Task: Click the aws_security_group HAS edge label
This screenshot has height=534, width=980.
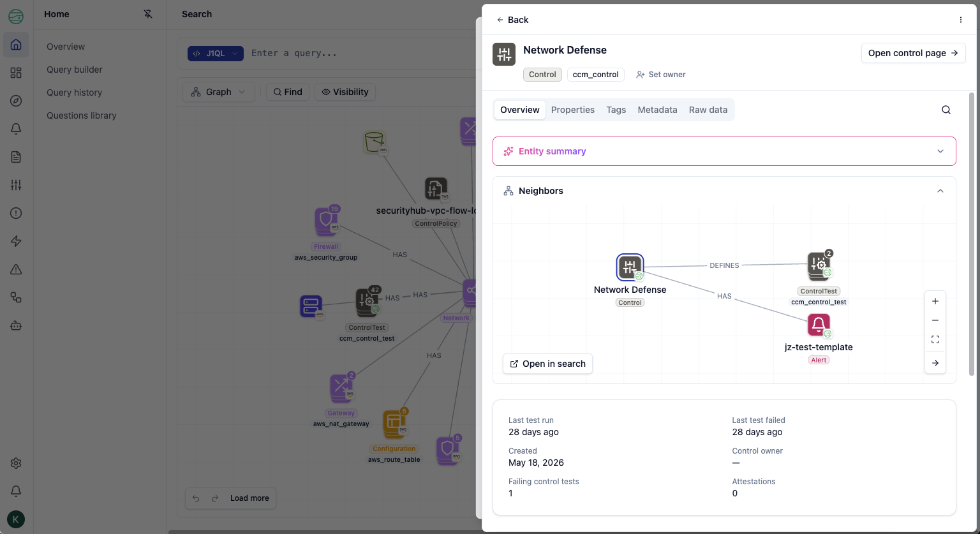Action: (400, 255)
